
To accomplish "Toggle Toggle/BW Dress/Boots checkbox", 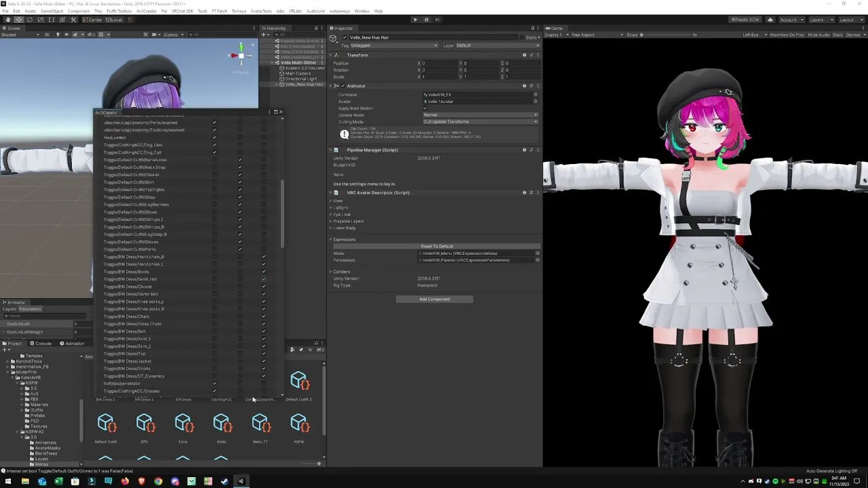I will 264,272.
